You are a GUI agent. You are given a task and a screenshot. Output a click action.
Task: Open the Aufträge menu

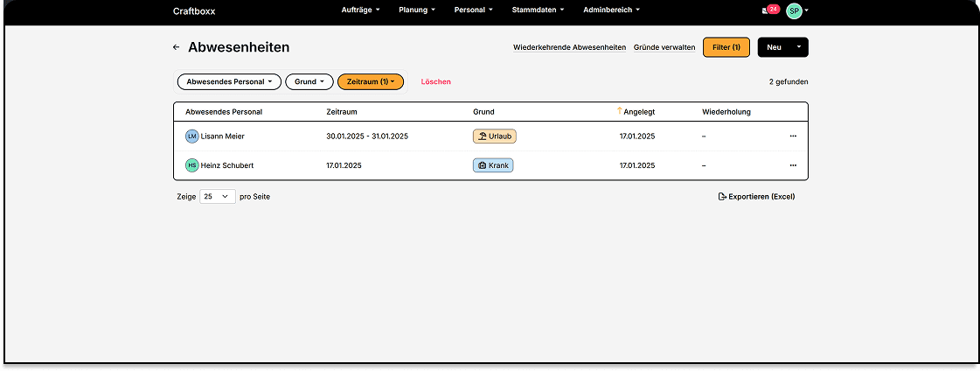pos(361,10)
